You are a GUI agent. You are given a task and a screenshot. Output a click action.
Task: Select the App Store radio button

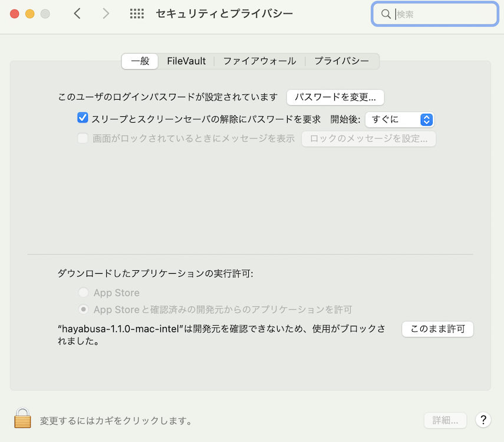pyautogui.click(x=82, y=292)
